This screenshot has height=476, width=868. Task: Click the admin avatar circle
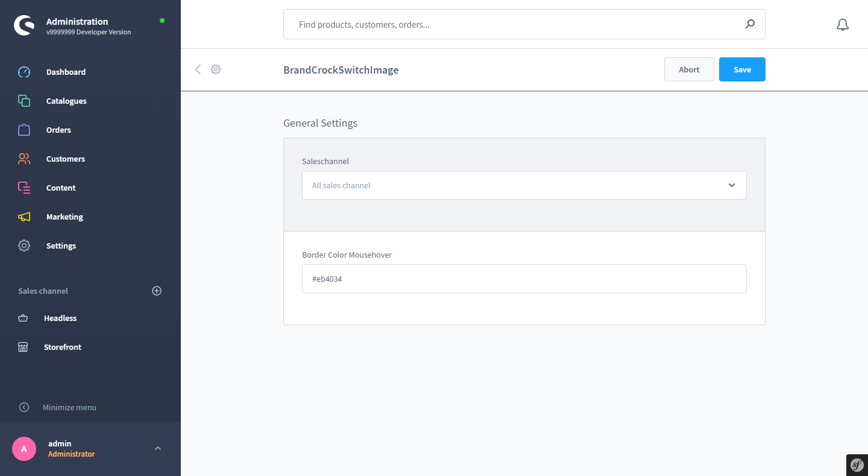tap(24, 449)
